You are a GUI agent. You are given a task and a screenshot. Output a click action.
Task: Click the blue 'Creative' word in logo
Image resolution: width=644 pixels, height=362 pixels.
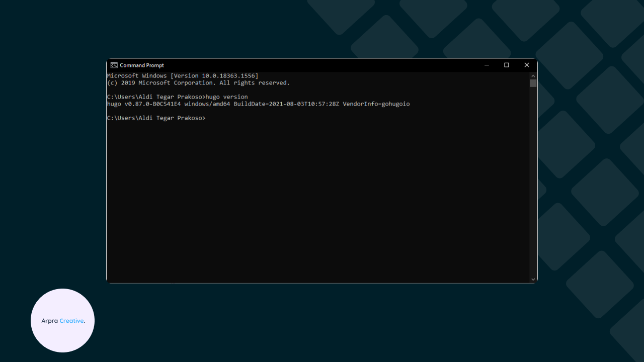[x=71, y=321]
